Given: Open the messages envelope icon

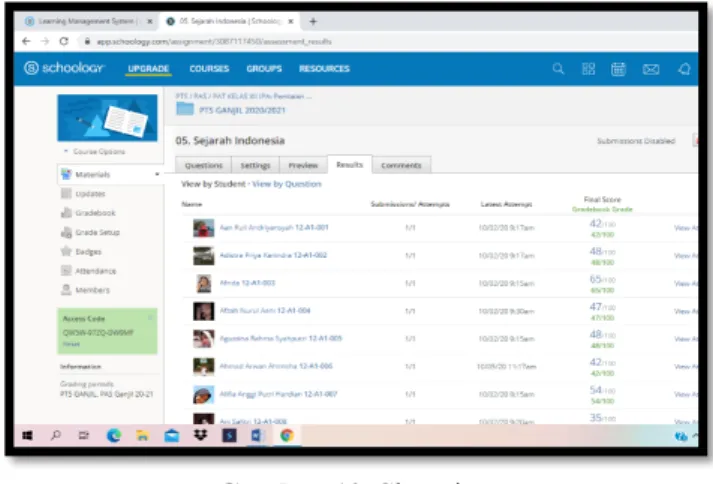Looking at the screenshot, I should [651, 69].
